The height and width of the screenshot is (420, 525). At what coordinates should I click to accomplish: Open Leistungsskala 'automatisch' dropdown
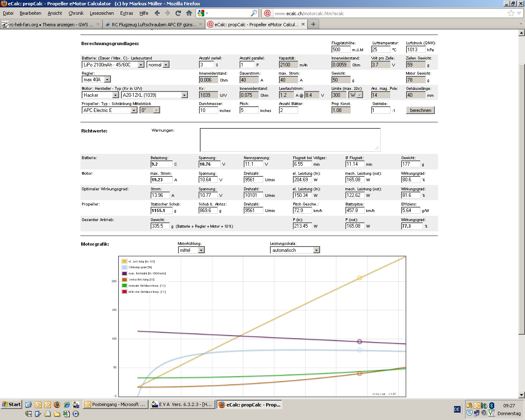[295, 250]
